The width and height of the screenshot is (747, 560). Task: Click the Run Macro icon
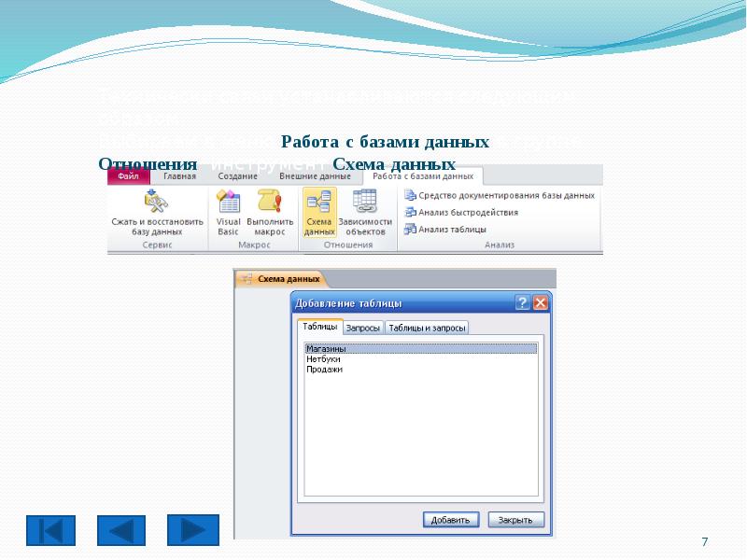[270, 202]
